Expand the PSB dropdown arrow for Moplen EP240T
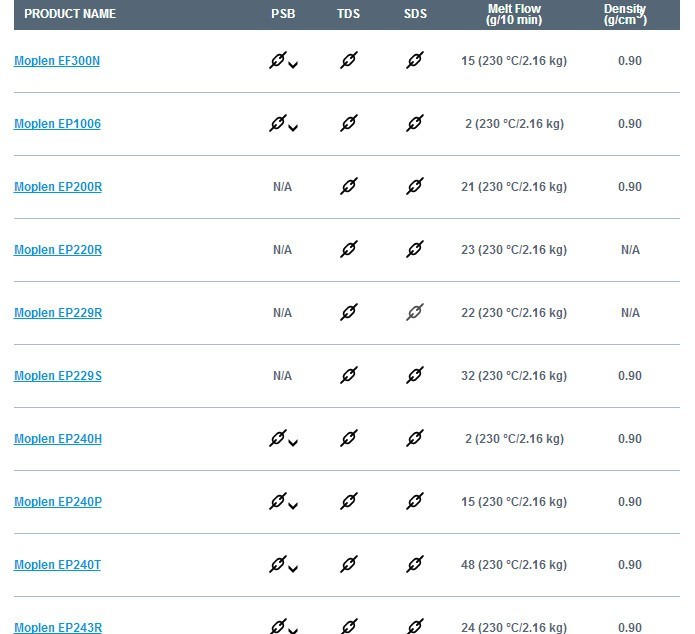Viewport: 695px width, 634px height. pyautogui.click(x=293, y=569)
